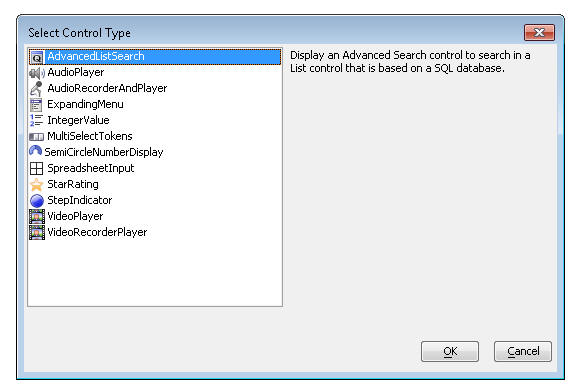Image resolution: width=574 pixels, height=384 pixels.
Task: Click the IntegerValue numbered list icon
Action: pos(36,120)
